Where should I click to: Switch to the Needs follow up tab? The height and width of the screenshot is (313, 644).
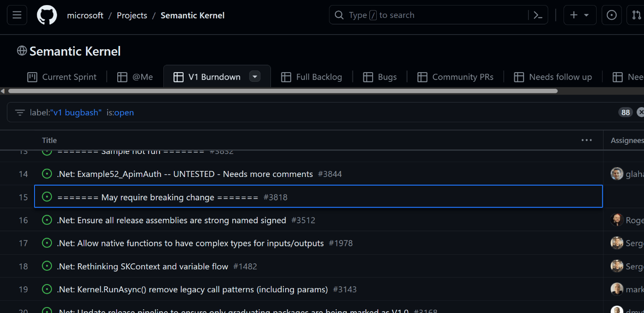tap(552, 77)
